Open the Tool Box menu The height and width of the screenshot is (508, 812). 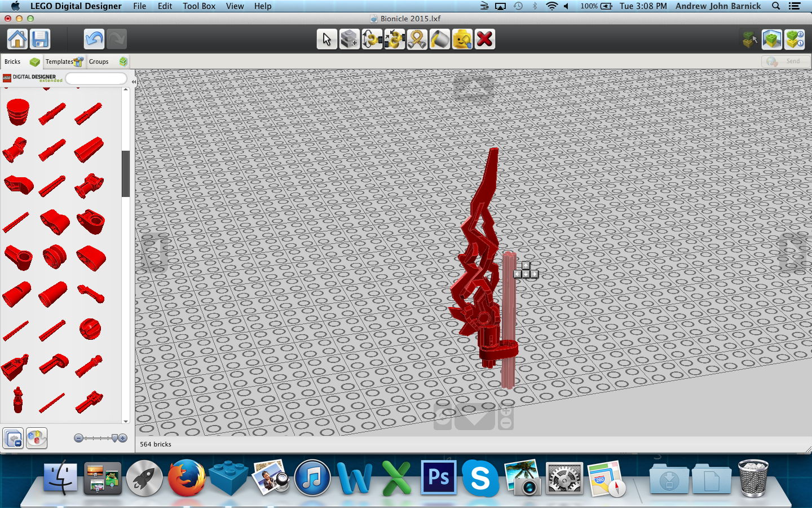coord(199,6)
